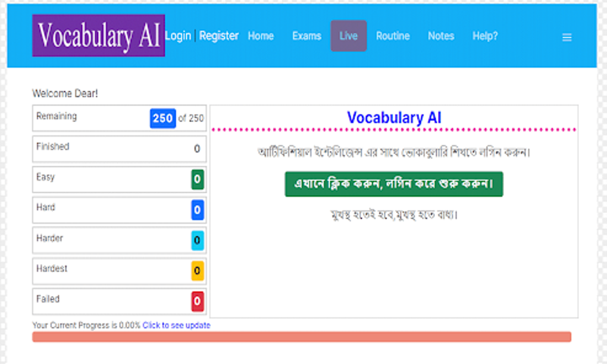Screen dimensions: 607x364
Task: Click the salmon progress bar
Action: click(302, 337)
